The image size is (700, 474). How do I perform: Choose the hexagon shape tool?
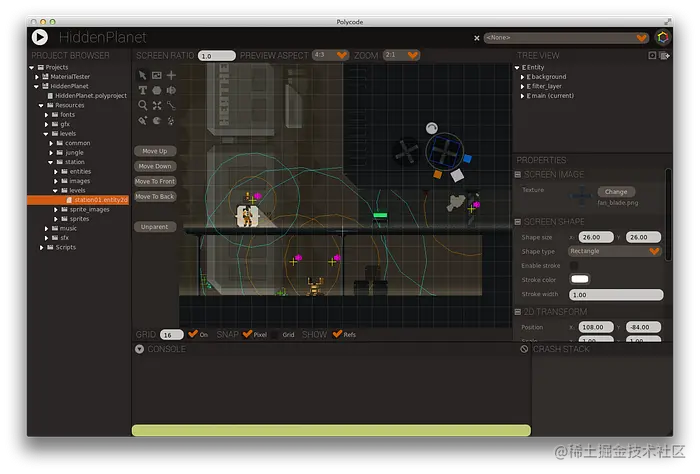point(157,90)
